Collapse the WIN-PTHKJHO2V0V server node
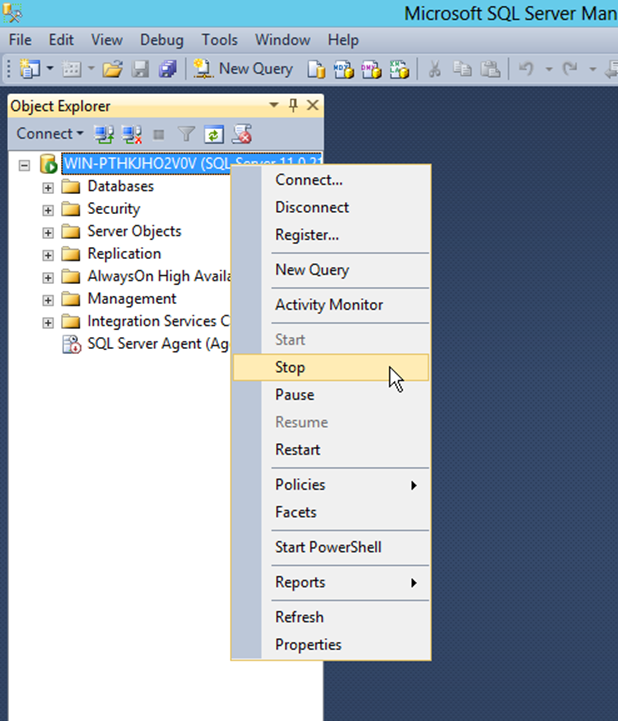618x721 pixels. pyautogui.click(x=25, y=164)
